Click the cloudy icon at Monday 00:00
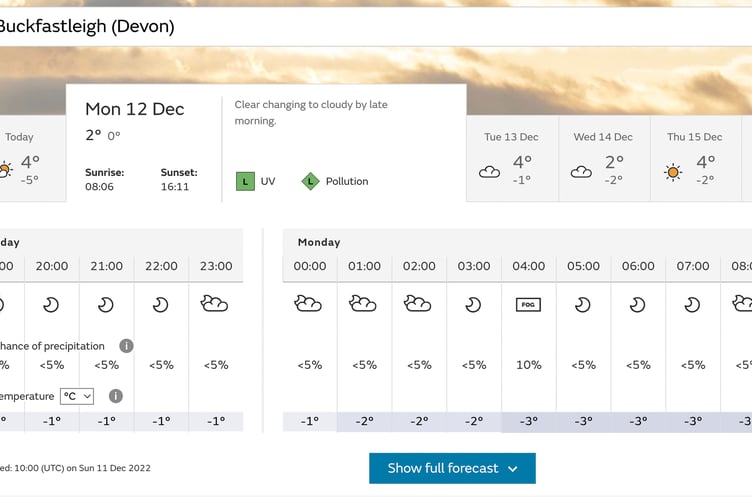 click(308, 304)
